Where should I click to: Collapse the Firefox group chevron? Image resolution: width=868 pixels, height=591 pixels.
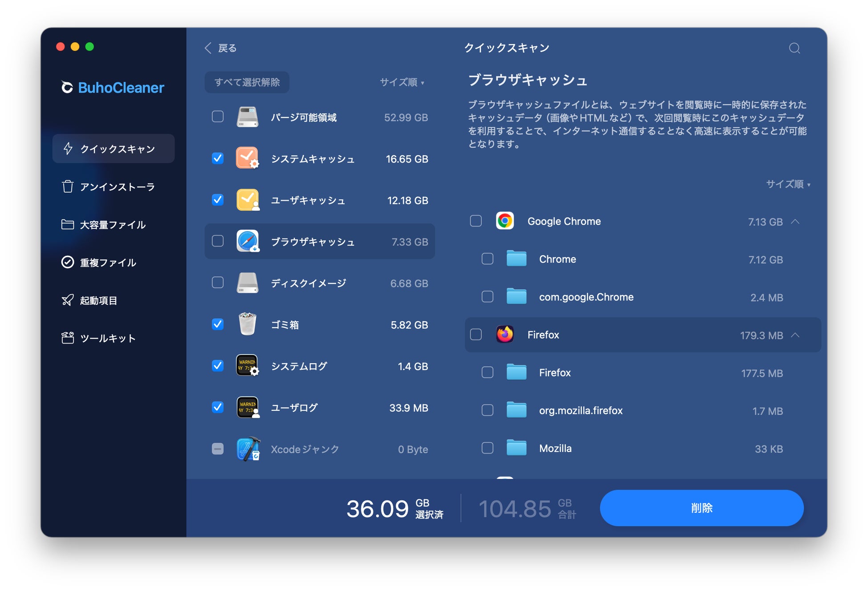point(795,335)
